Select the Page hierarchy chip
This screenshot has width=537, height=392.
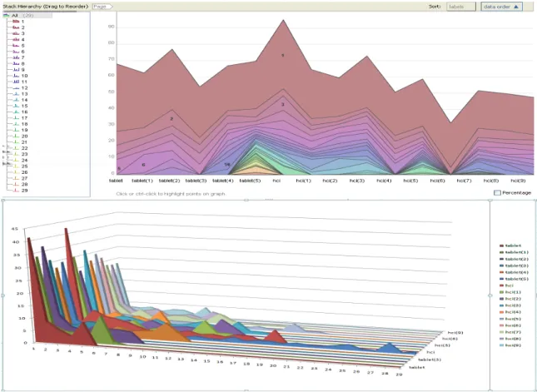pyautogui.click(x=102, y=7)
